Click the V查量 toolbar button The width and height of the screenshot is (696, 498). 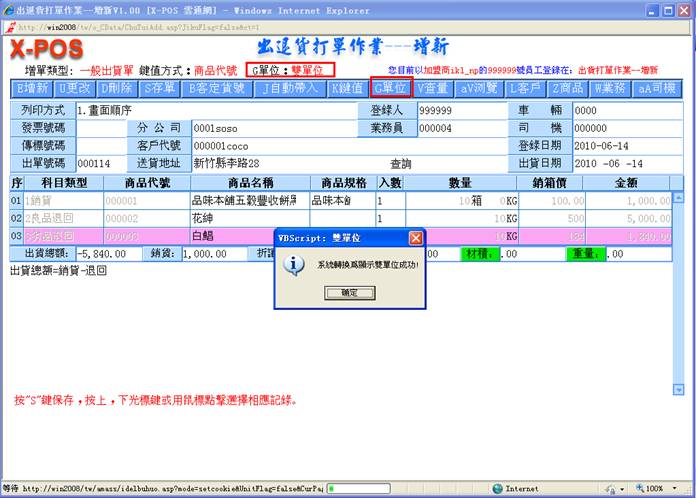pyautogui.click(x=435, y=87)
